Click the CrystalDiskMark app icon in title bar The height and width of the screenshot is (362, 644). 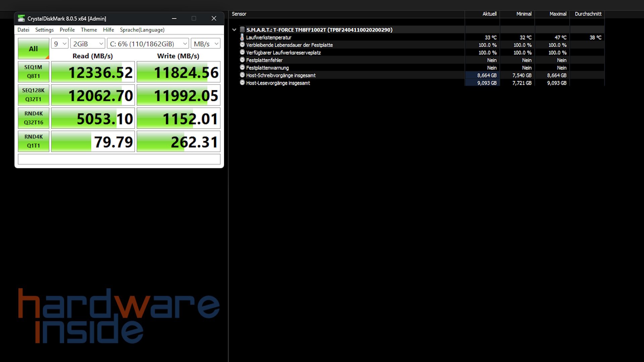(21, 18)
